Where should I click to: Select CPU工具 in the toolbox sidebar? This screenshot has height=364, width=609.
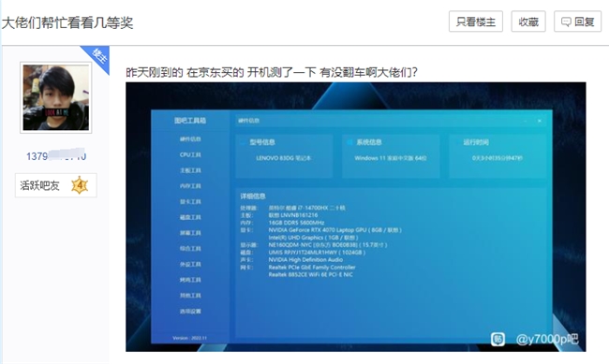click(x=190, y=154)
